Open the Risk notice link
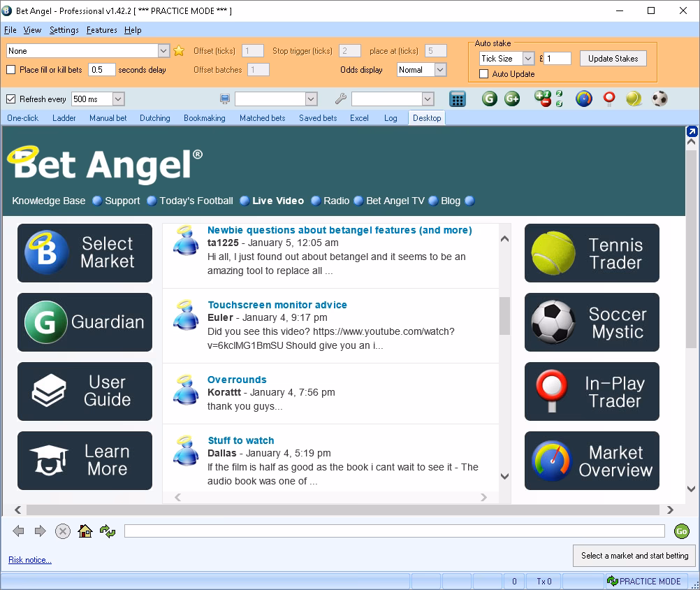 29,560
